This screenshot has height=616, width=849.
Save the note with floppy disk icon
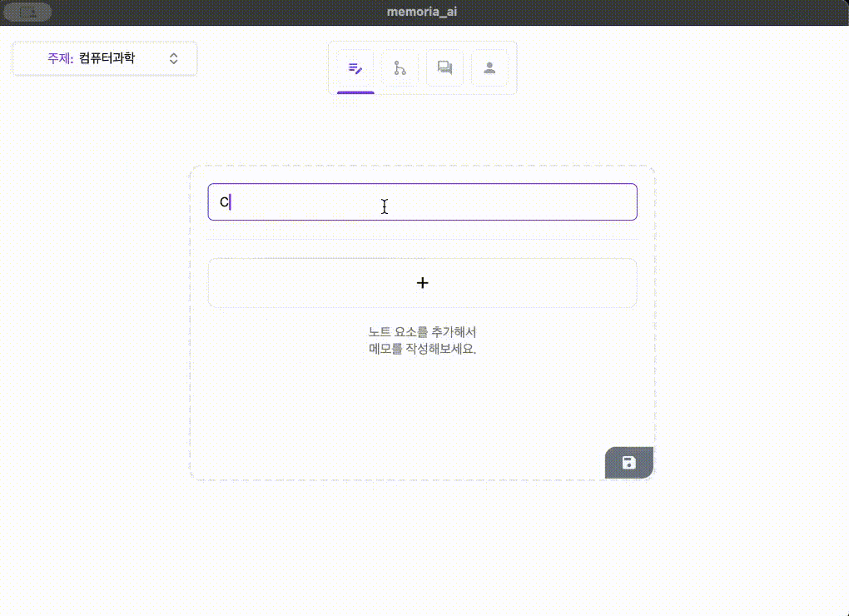tap(629, 463)
